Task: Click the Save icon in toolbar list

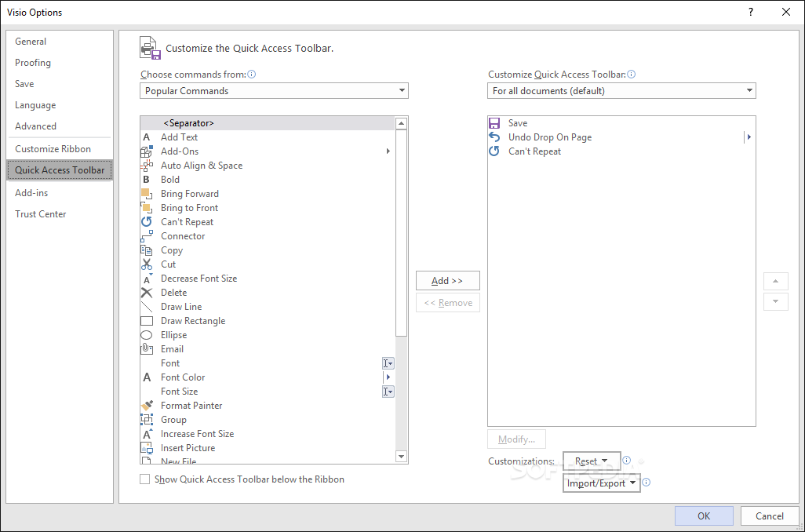Action: point(494,123)
